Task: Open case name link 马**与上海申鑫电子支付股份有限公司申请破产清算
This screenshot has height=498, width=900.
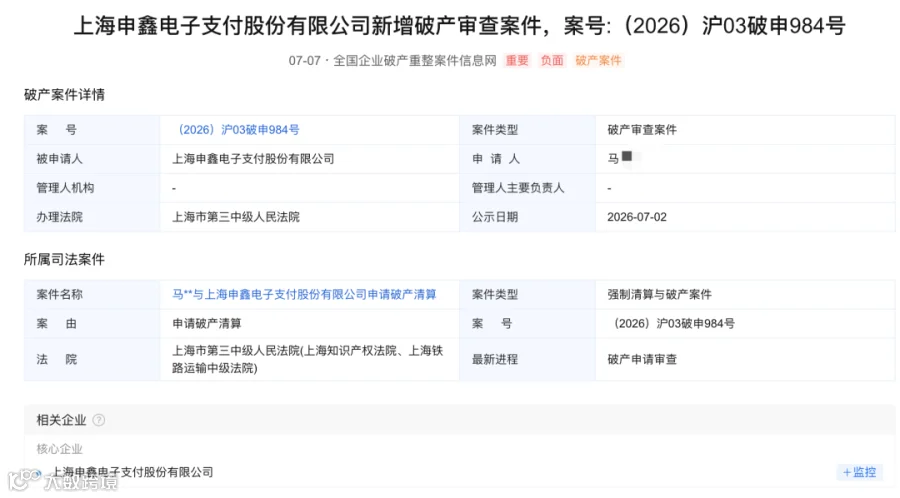Action: coord(304,294)
